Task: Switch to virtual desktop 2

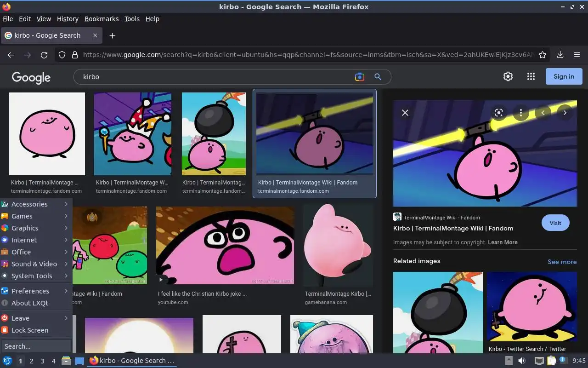Action: 32,361
